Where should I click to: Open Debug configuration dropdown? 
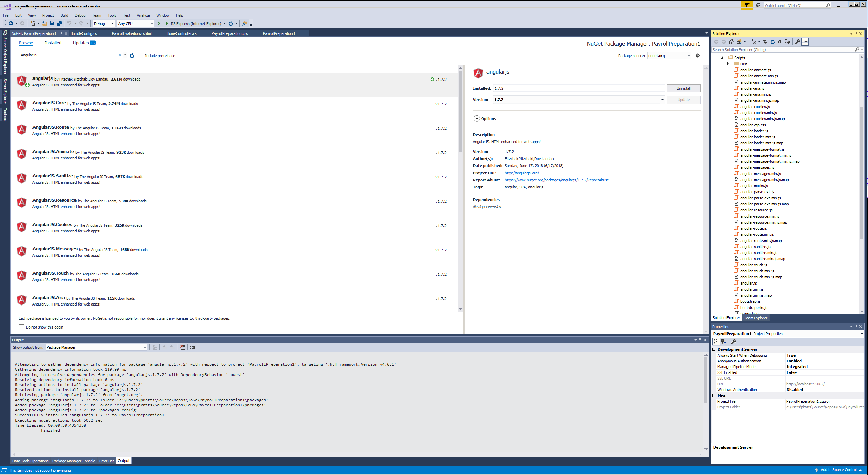pos(104,24)
